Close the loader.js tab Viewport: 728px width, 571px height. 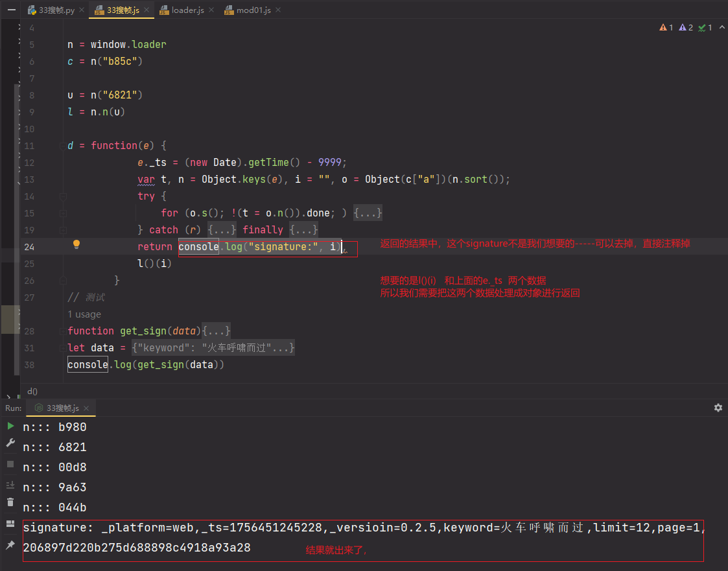[211, 10]
